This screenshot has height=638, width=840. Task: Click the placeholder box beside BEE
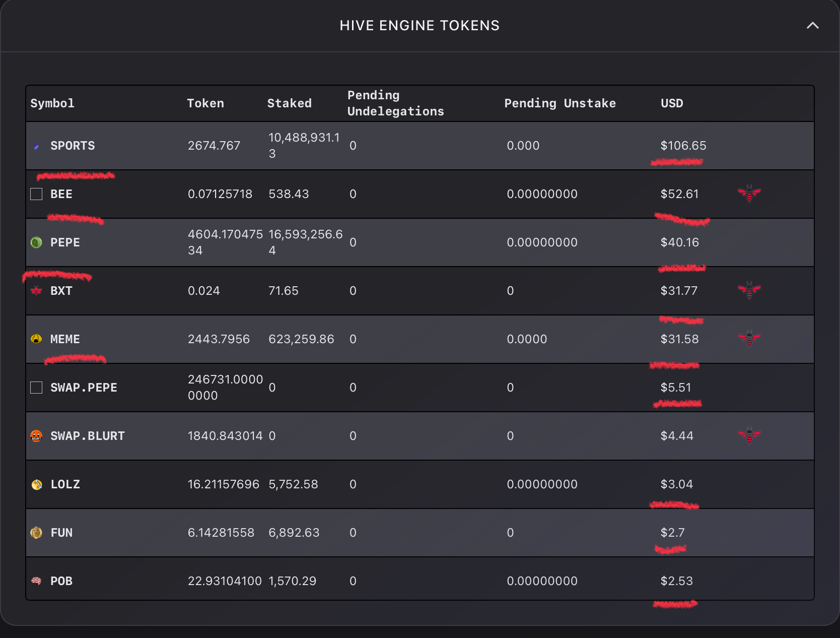[x=36, y=194]
